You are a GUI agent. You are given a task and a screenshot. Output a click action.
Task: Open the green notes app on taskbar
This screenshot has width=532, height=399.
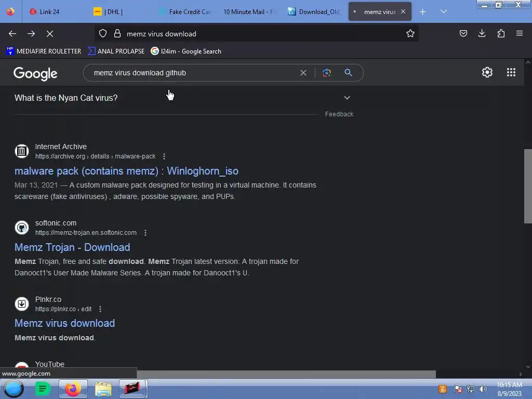click(x=43, y=389)
